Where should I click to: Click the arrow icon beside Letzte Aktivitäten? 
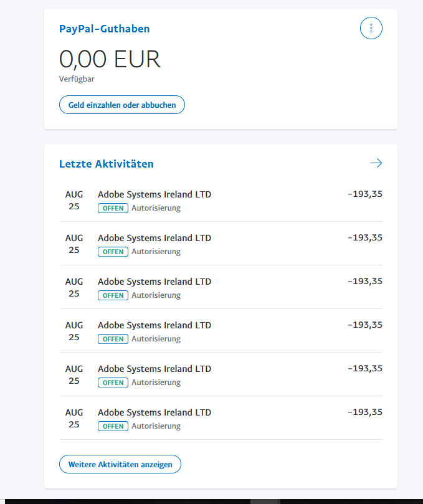coord(376,163)
